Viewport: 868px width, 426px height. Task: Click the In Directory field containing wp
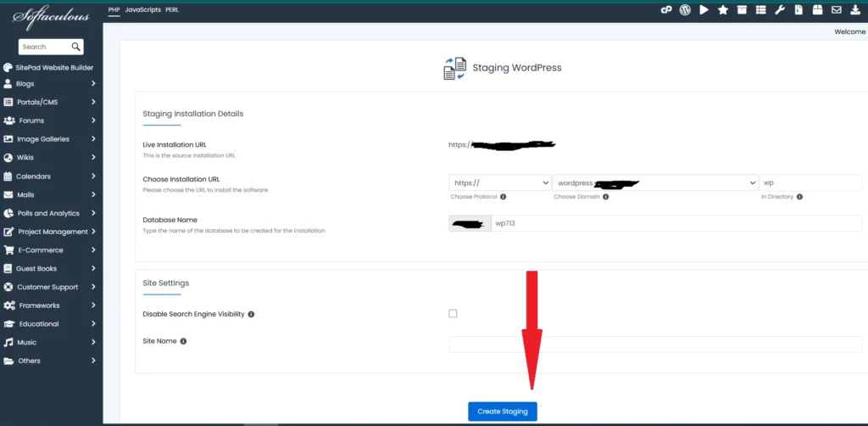pyautogui.click(x=811, y=182)
